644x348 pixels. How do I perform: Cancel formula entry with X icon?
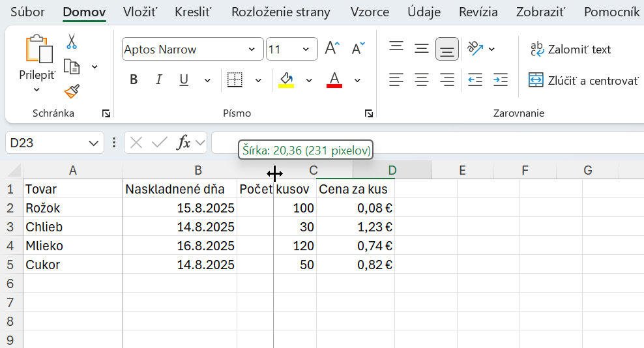point(136,143)
